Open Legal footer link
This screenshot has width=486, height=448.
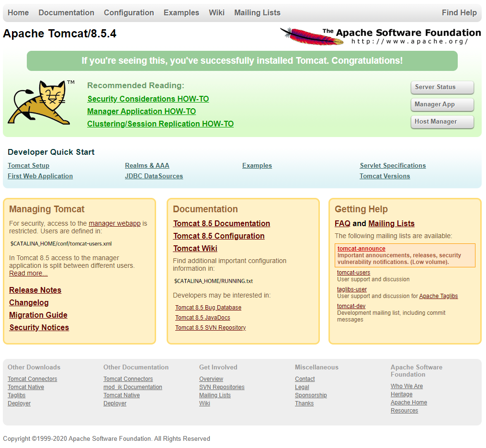pos(302,387)
